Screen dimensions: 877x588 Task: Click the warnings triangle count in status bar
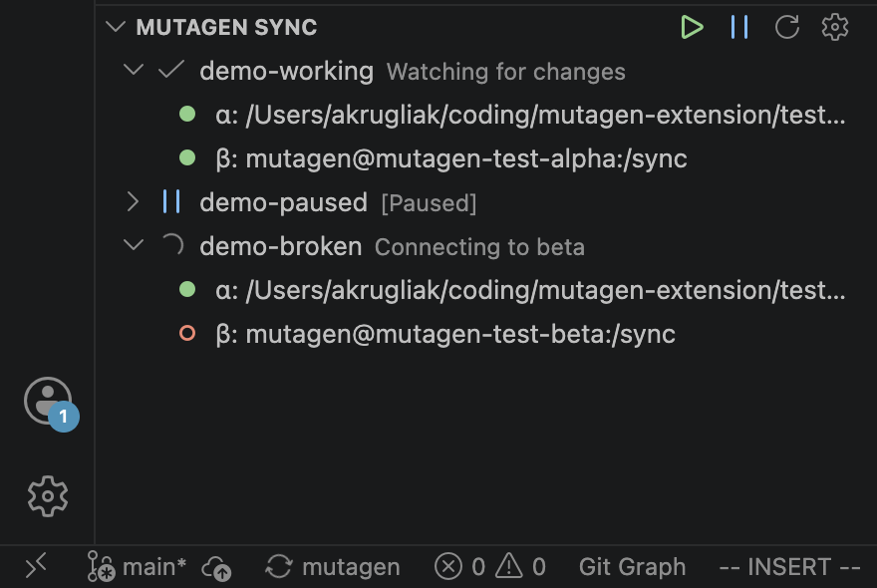pyautogui.click(x=520, y=567)
